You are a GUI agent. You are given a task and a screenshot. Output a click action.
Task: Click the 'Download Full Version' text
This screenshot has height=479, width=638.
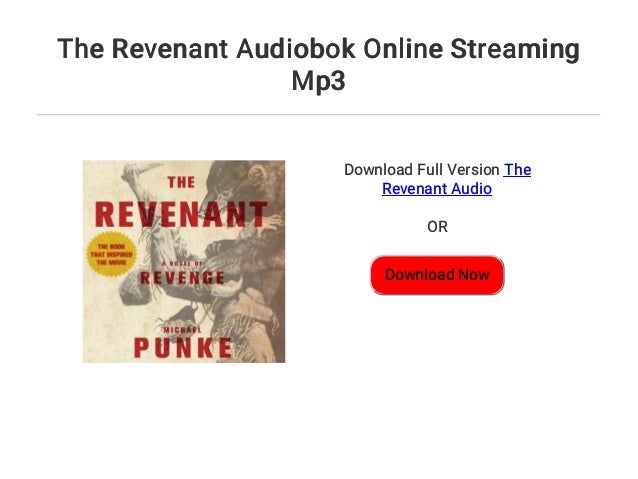pyautogui.click(x=422, y=170)
